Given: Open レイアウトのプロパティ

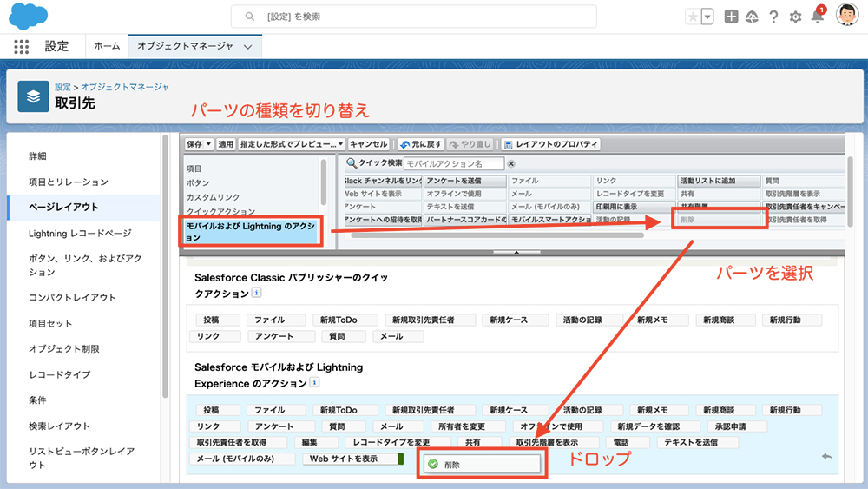Looking at the screenshot, I should 551,144.
